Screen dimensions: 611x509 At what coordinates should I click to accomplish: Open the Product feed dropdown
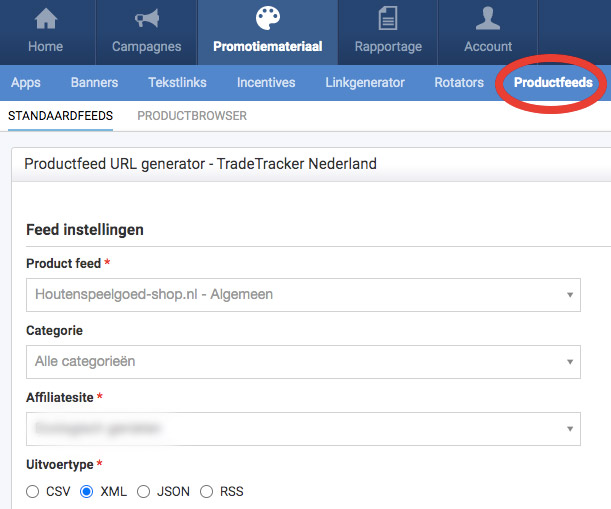(x=303, y=295)
